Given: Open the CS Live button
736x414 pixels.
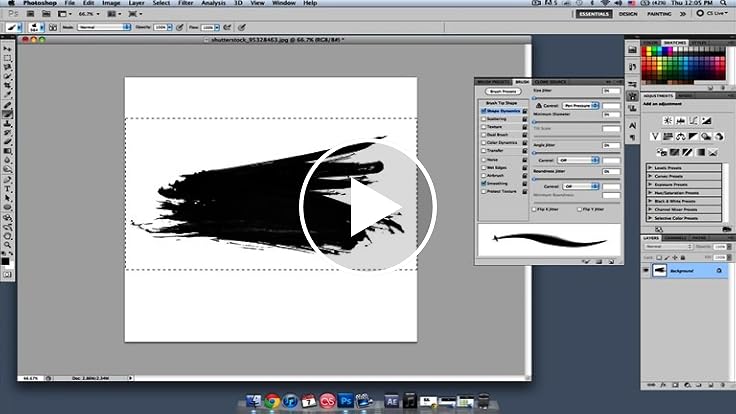Looking at the screenshot, I should click(714, 14).
